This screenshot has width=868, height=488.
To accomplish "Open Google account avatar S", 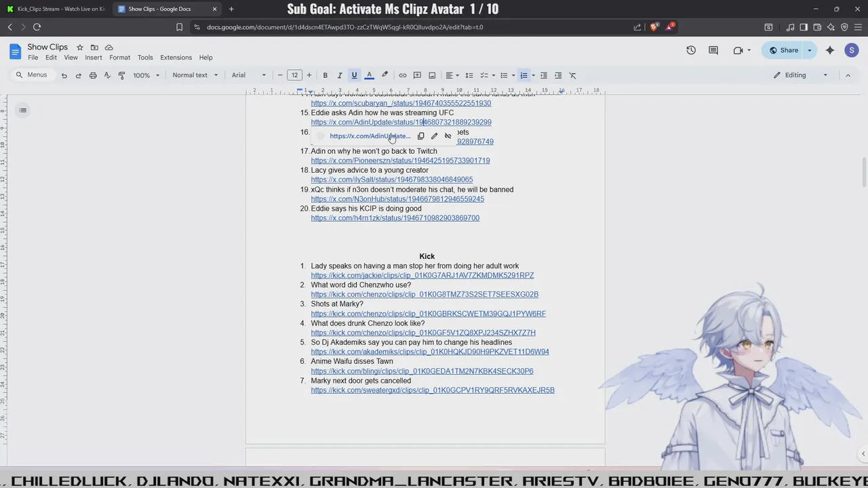I will (852, 50).
